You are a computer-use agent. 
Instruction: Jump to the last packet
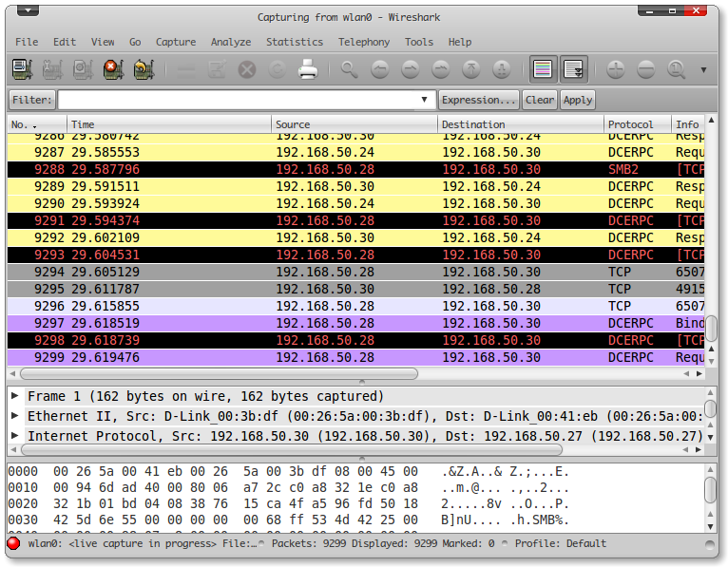[502, 69]
